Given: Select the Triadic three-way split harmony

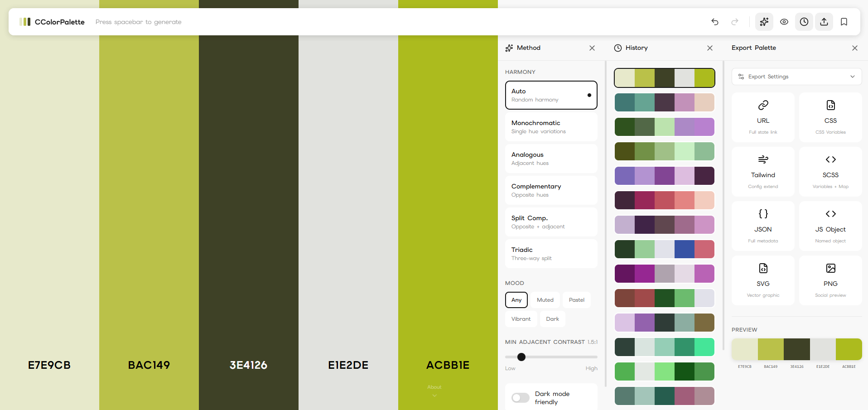Looking at the screenshot, I should click(551, 254).
